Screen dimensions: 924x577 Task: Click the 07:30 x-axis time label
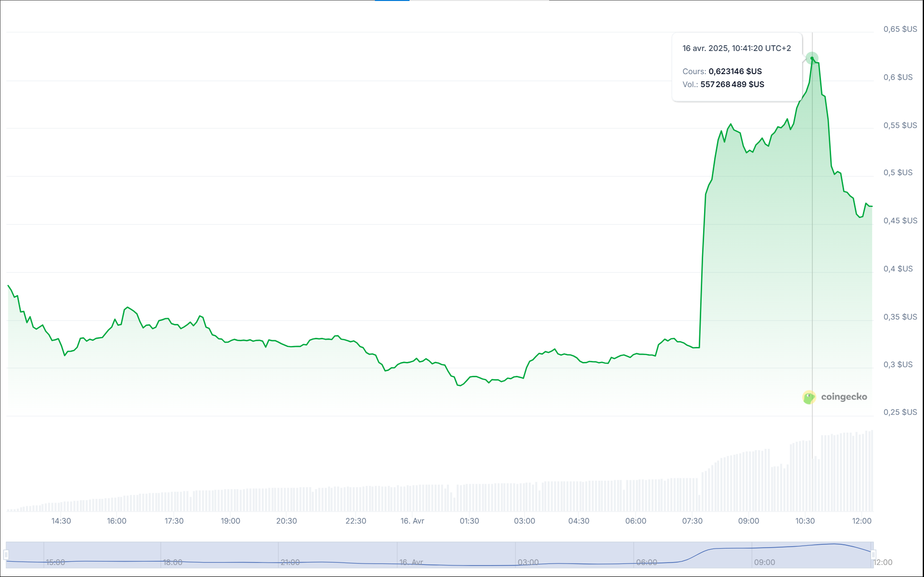coord(692,521)
